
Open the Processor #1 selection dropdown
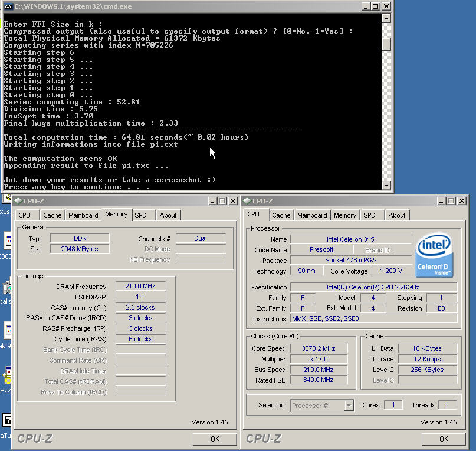(x=349, y=406)
